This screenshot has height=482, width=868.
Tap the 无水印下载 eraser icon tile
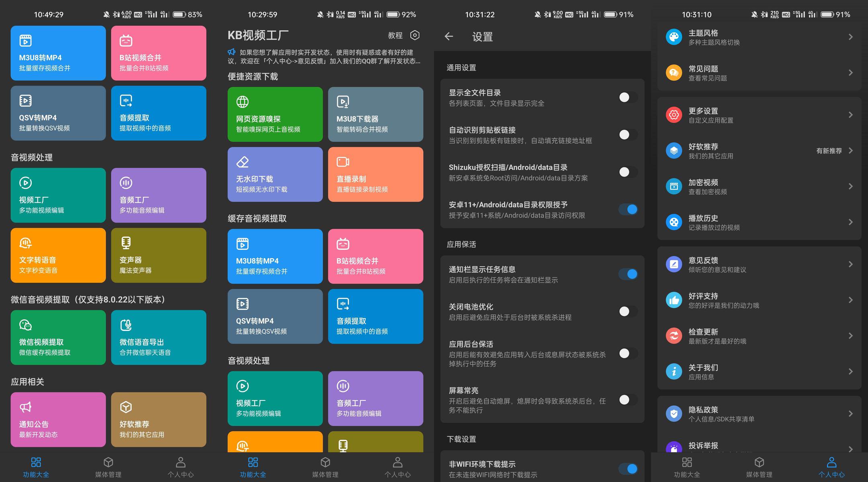click(275, 174)
